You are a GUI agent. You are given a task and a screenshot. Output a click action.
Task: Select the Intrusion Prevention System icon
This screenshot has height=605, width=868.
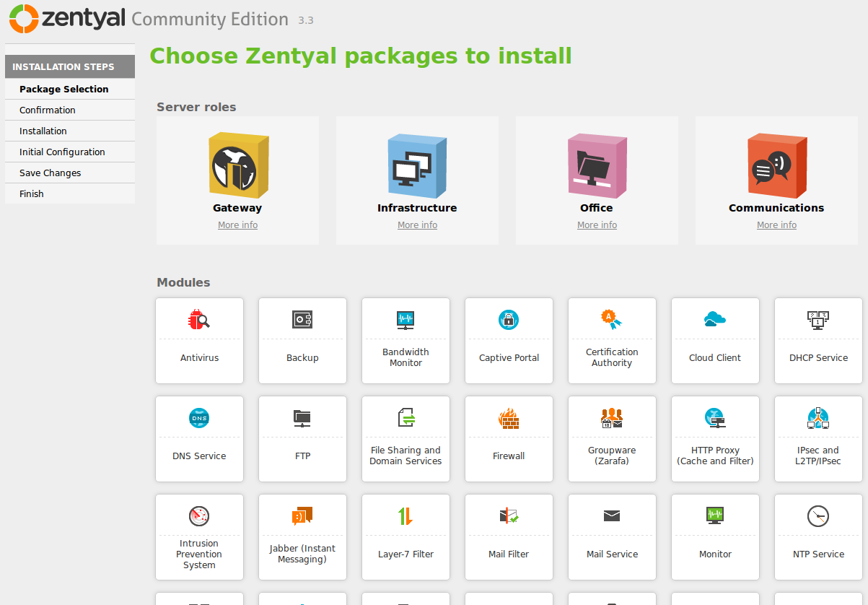pyautogui.click(x=199, y=515)
